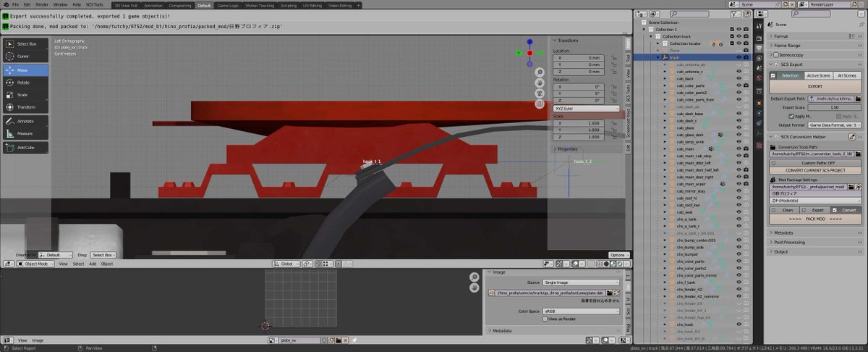
Task: Open the XYZ Euler rotation mode dropdown
Action: 587,108
